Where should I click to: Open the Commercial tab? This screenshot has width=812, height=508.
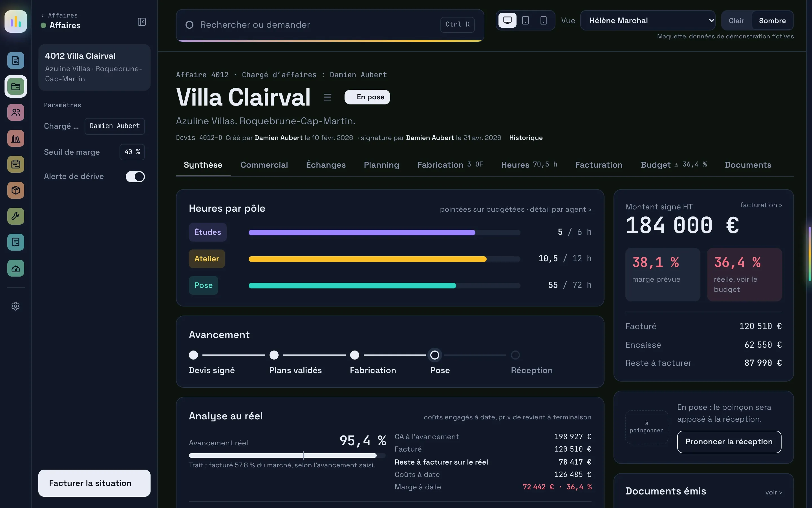(264, 165)
